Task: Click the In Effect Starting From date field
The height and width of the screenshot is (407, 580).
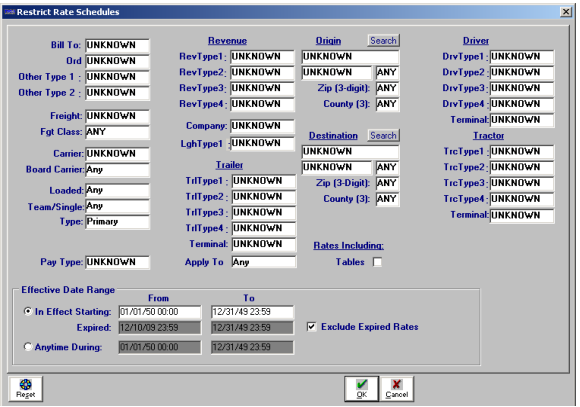Action: point(160,312)
